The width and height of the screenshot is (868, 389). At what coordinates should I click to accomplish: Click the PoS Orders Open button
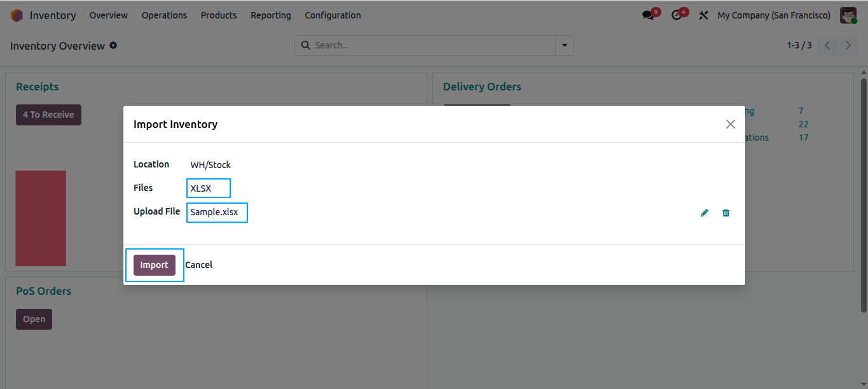[x=34, y=319]
